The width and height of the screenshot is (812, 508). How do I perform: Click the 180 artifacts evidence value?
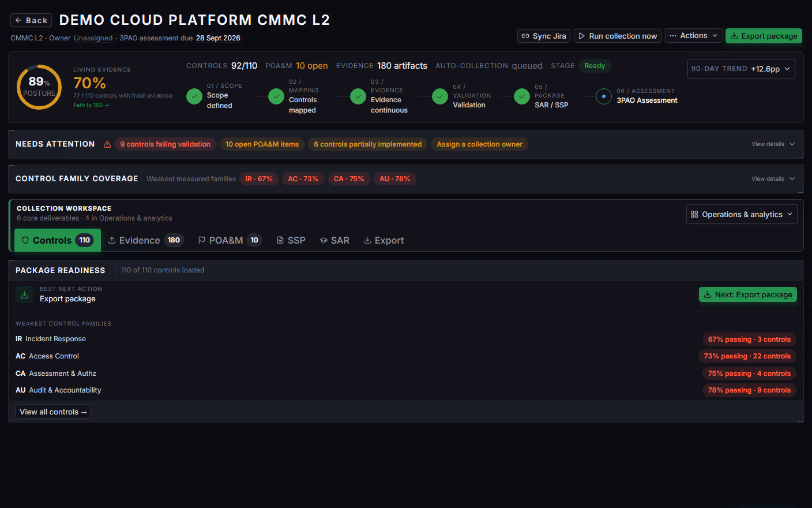pos(402,66)
